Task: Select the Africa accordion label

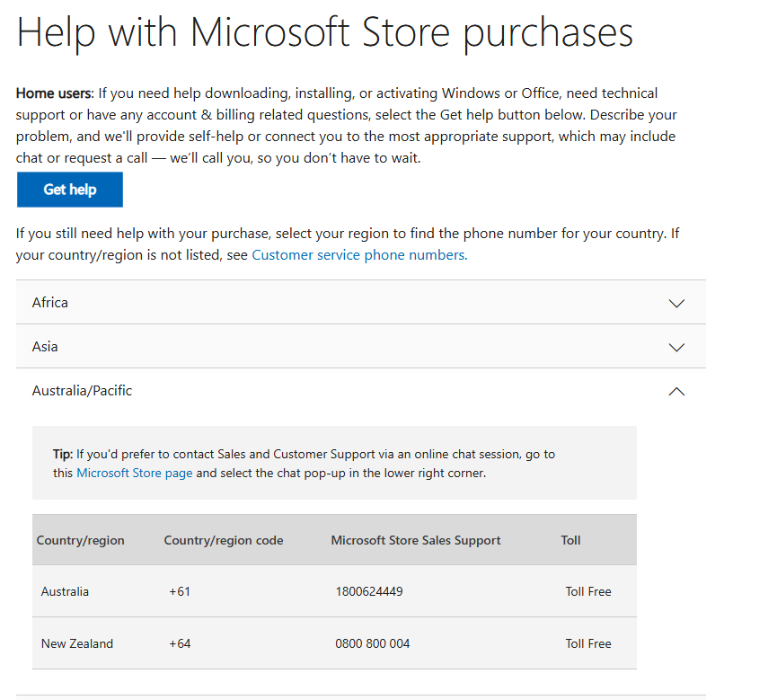Action: [x=50, y=303]
